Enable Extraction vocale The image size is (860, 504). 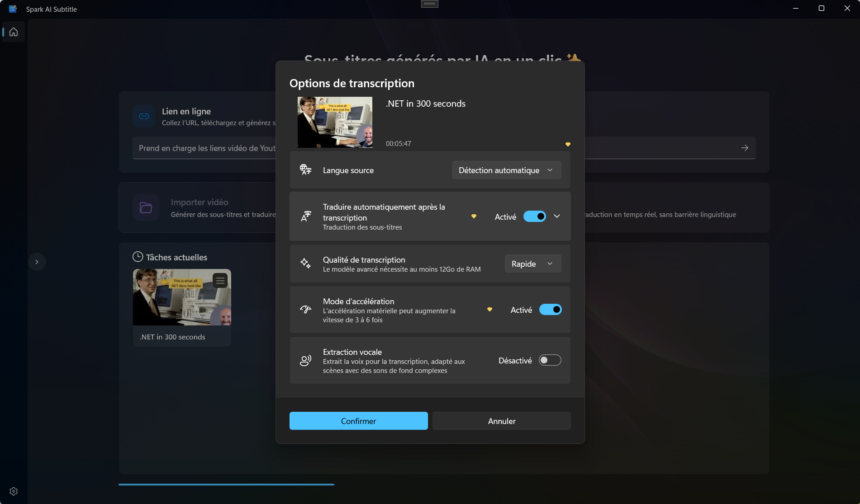coord(550,360)
